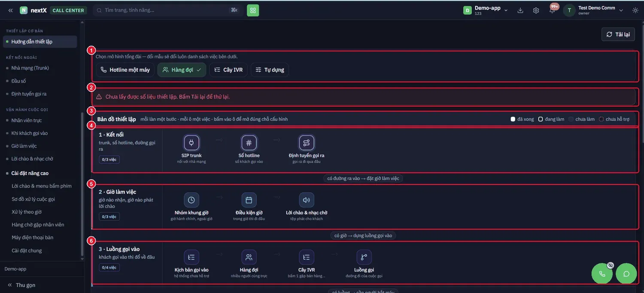The image size is (644, 293).
Task: Select the Cây IVR switchboard model option
Action: pos(228,70)
